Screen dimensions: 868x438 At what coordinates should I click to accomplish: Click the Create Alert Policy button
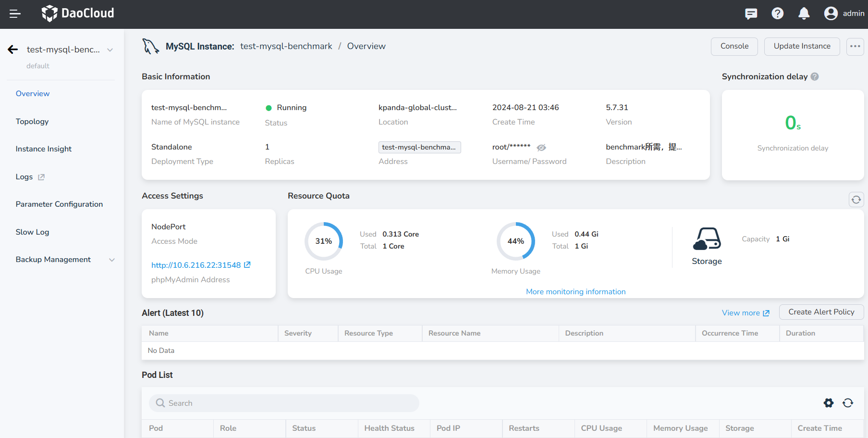tap(821, 312)
